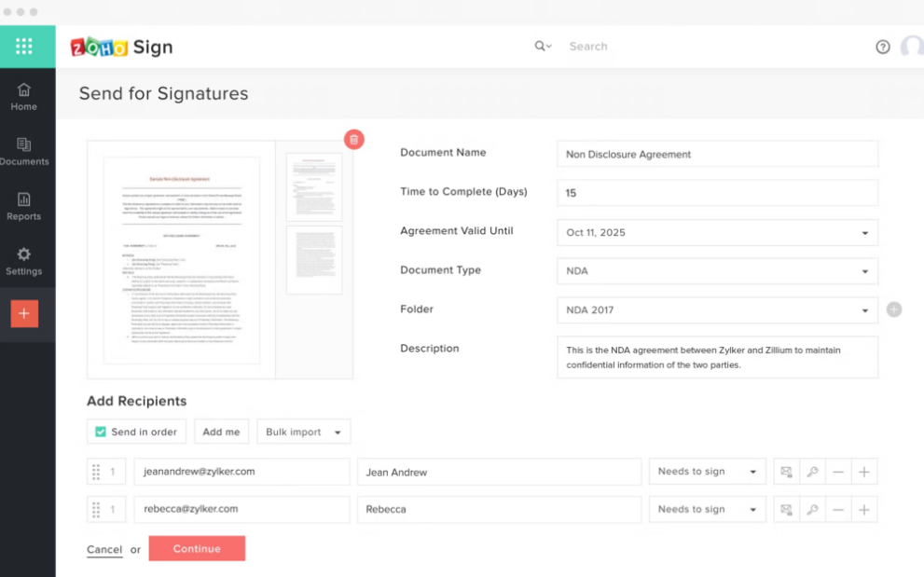Go to Documents in the sidebar

pyautogui.click(x=24, y=151)
